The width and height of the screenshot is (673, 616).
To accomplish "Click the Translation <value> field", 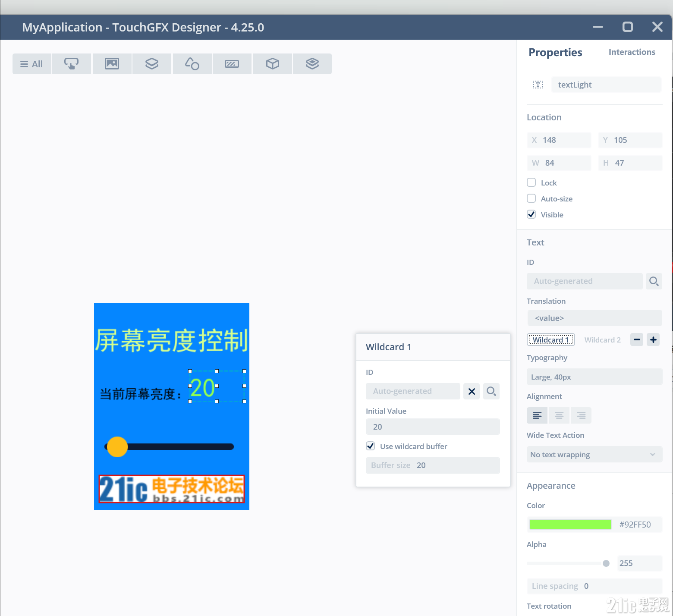I will pyautogui.click(x=595, y=318).
